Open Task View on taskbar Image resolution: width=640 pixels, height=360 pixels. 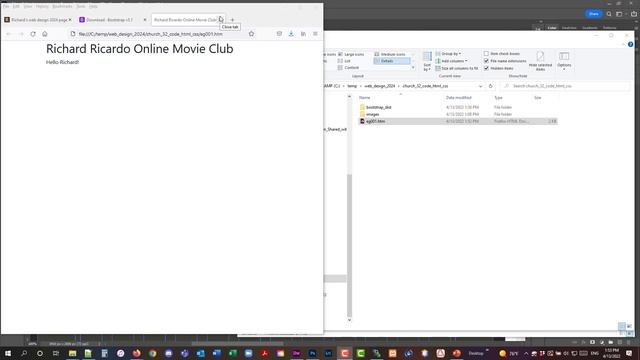click(56, 353)
